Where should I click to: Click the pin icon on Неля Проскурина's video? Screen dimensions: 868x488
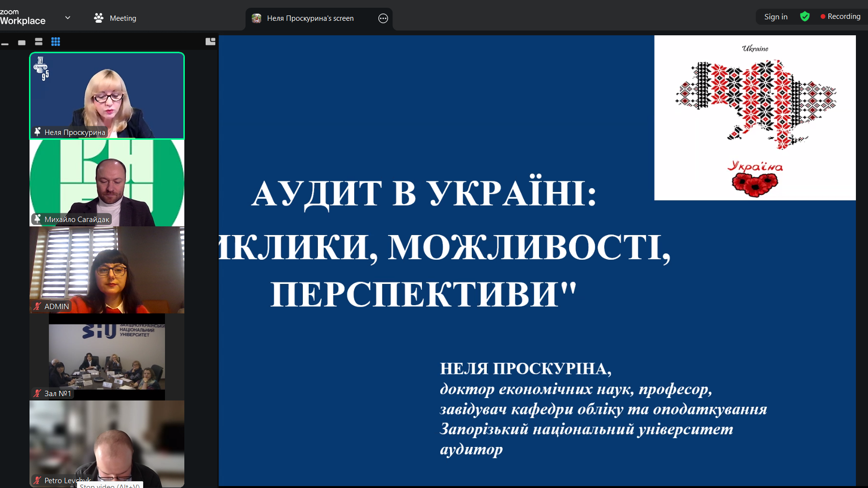pyautogui.click(x=37, y=132)
